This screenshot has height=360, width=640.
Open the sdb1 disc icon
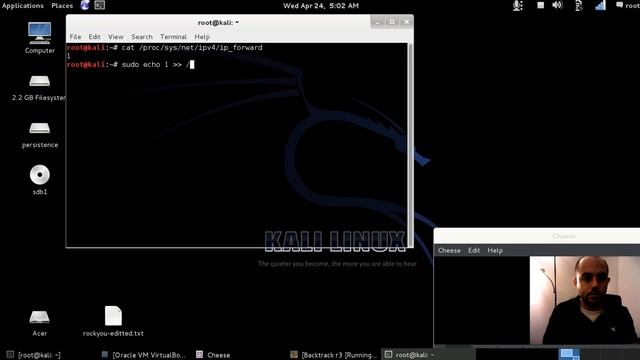point(40,175)
